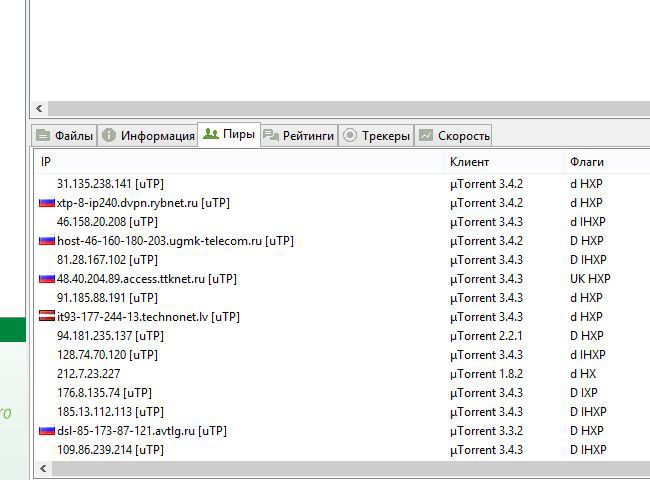Open the Скорость tab
This screenshot has height=480, width=650.
coord(454,136)
